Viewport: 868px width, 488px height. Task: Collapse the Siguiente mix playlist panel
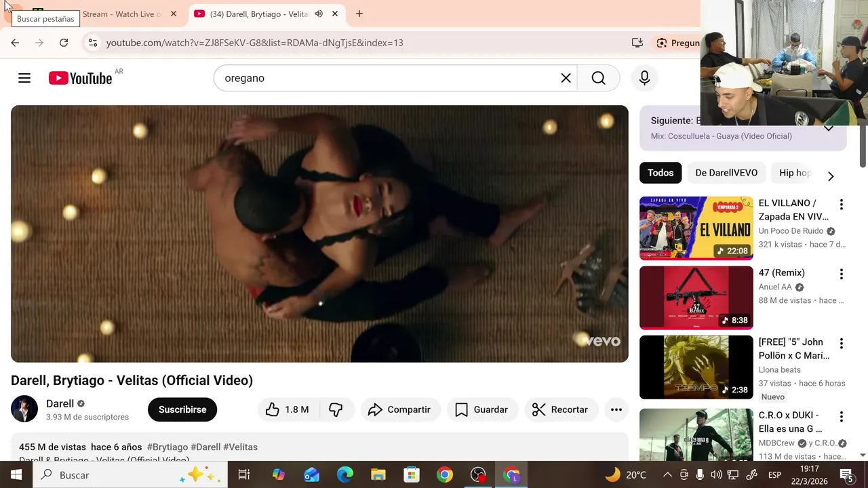829,128
